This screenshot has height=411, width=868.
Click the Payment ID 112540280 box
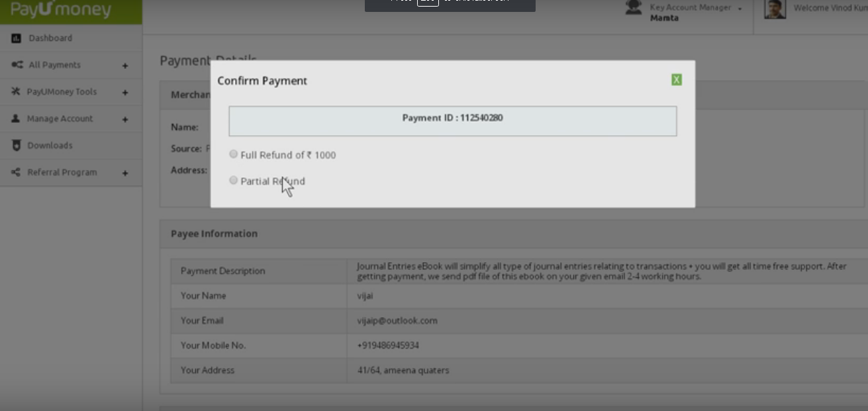pos(453,120)
